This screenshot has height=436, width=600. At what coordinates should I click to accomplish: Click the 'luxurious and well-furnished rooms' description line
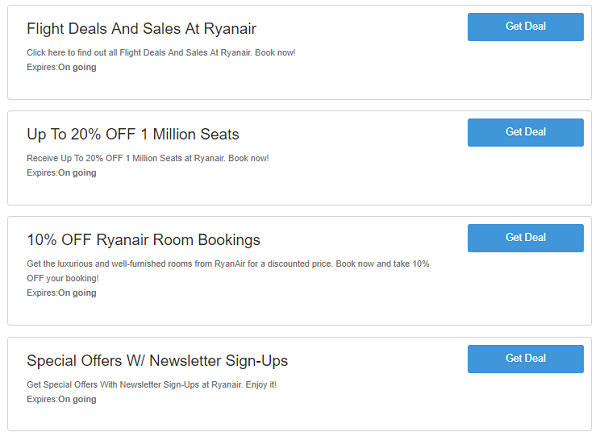tap(228, 264)
